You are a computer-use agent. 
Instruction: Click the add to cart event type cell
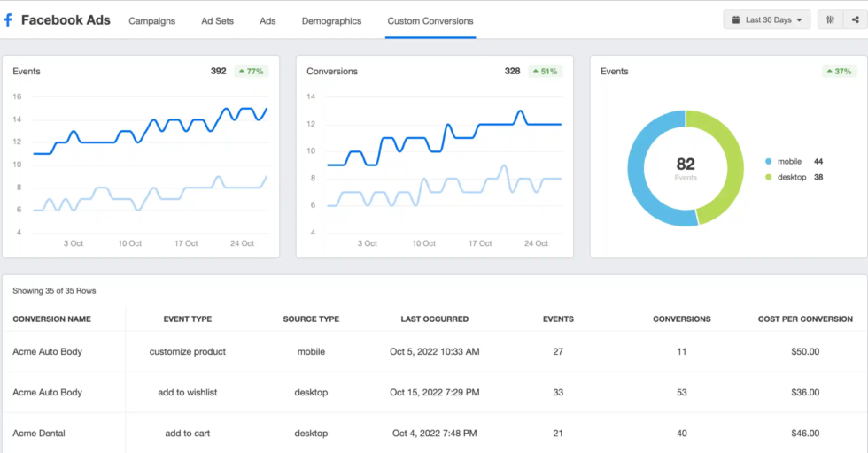(188, 434)
